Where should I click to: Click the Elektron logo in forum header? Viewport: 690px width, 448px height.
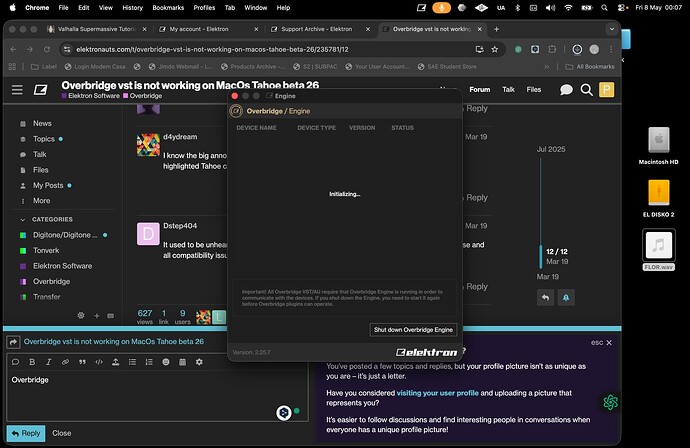(40, 90)
